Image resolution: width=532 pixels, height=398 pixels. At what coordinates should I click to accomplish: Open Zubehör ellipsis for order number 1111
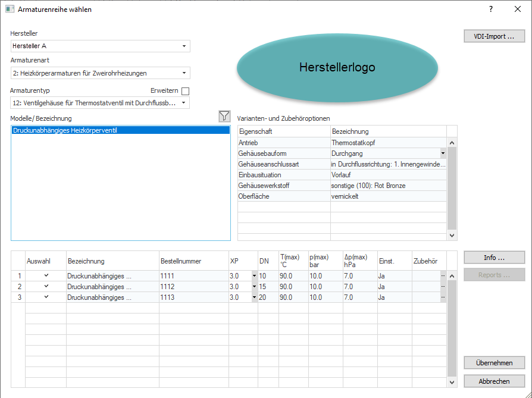(443, 276)
